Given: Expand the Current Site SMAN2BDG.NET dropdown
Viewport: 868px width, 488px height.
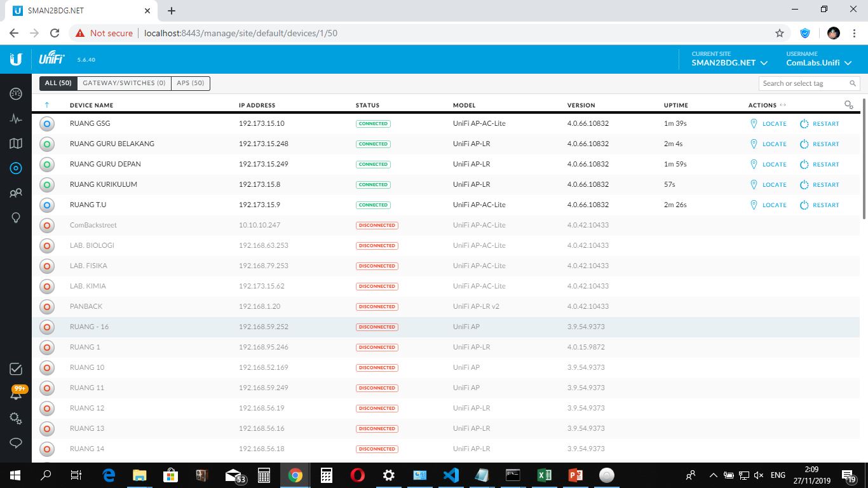Looking at the screenshot, I should click(x=729, y=63).
